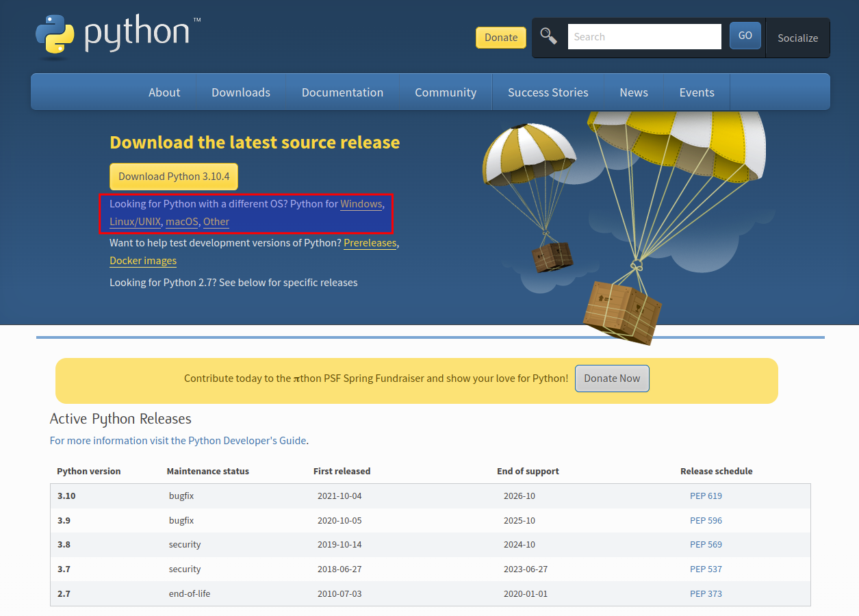Click the 2019-10-14 release date
The image size is (859, 616).
(x=339, y=545)
